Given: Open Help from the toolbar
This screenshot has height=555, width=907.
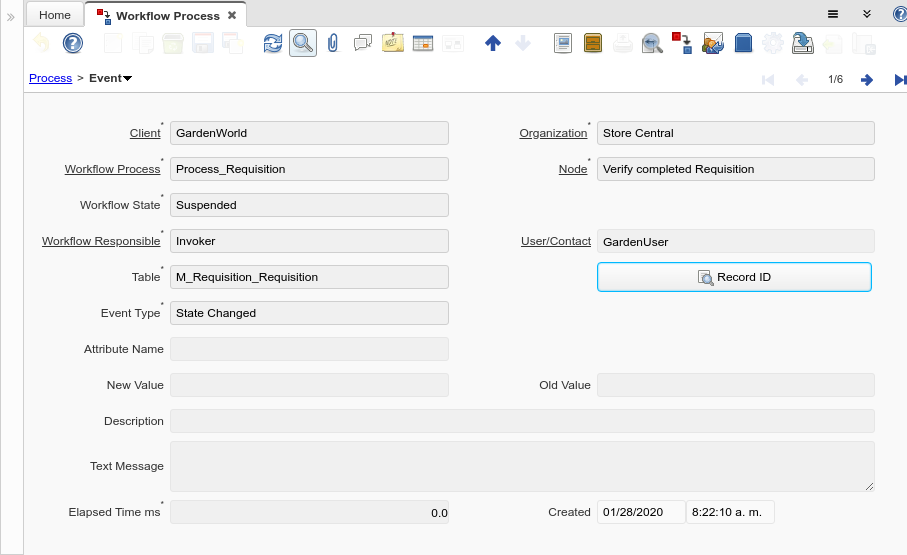Looking at the screenshot, I should click(x=72, y=43).
